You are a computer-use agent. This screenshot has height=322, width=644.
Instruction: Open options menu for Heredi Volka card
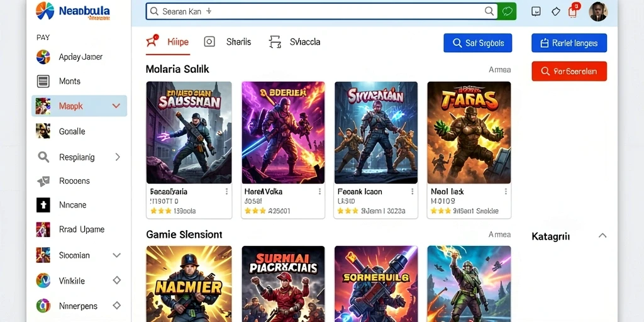(x=319, y=191)
